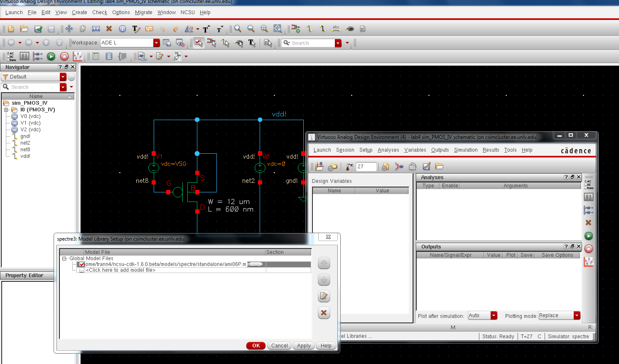Open the toolbar Search dropdown arrow
This screenshot has height=364, width=619.
338,43
